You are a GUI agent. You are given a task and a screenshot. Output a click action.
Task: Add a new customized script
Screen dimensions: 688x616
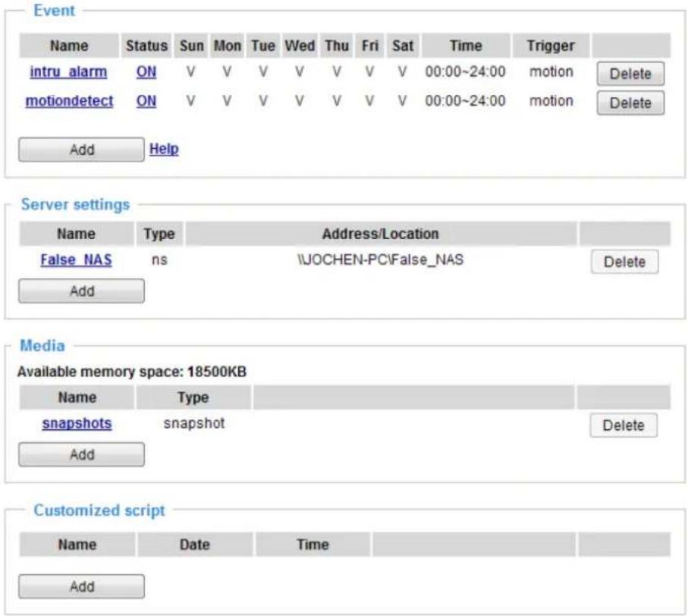tap(82, 586)
